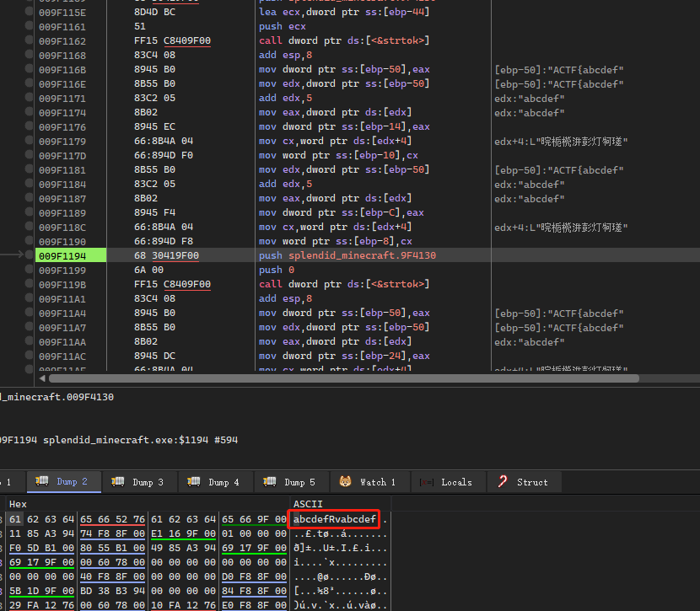The height and width of the screenshot is (611, 700).
Task: Open Watch 1 via its dog icon
Action: [346, 482]
